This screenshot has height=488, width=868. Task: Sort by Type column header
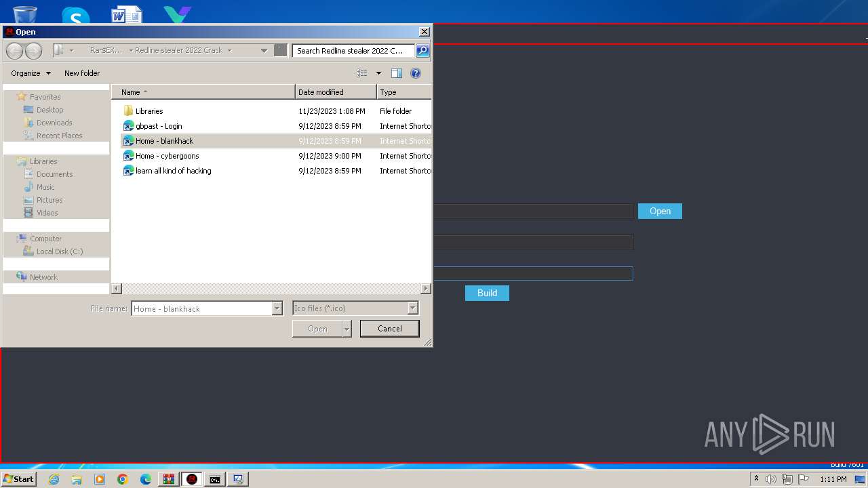click(x=403, y=92)
